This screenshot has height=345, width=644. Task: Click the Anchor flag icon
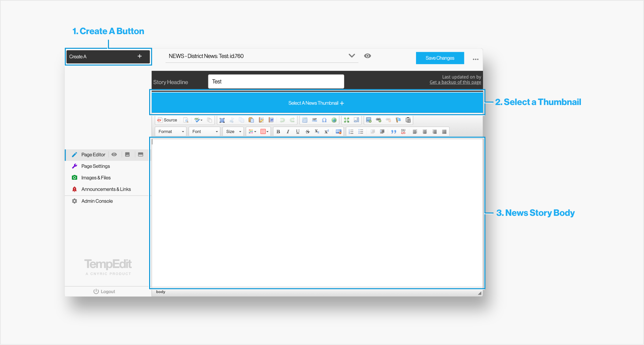(398, 120)
